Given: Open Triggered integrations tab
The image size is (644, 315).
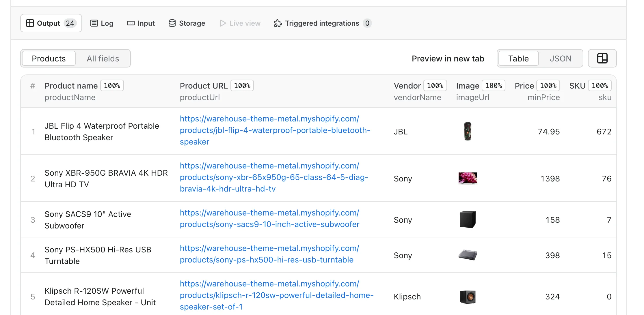Looking at the screenshot, I should coord(323,23).
